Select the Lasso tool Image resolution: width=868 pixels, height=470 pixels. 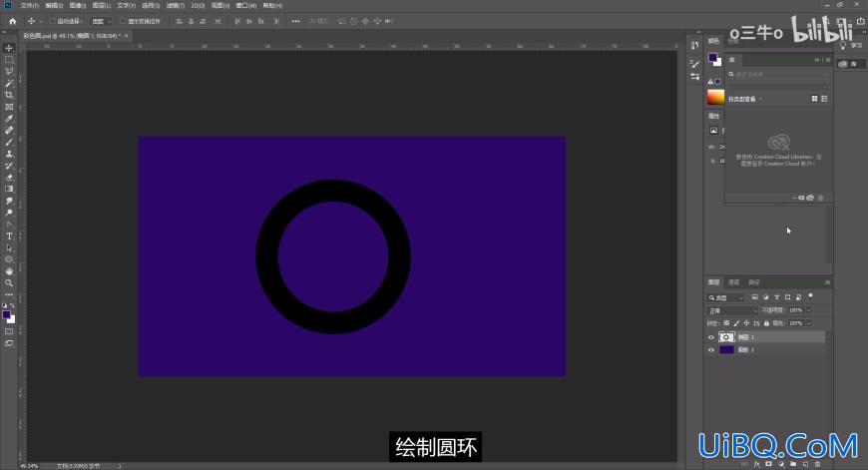click(x=9, y=72)
